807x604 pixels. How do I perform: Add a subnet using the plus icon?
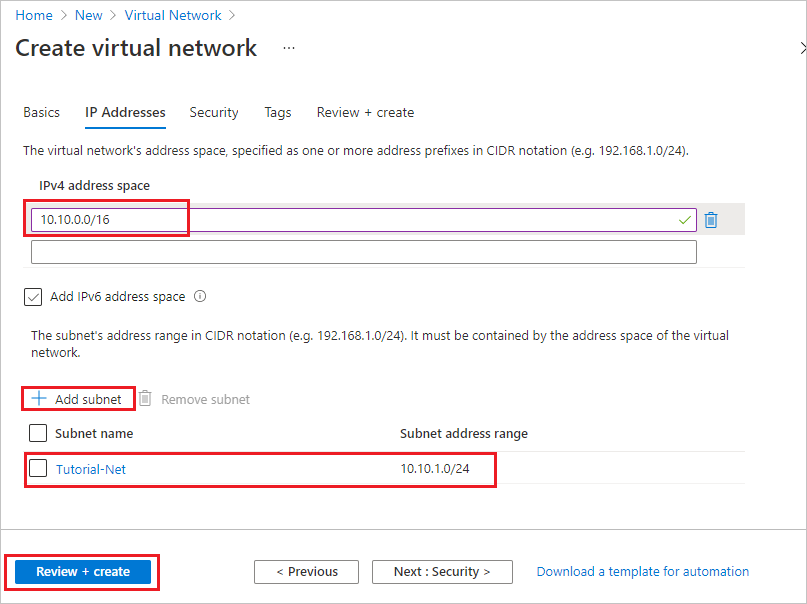40,398
